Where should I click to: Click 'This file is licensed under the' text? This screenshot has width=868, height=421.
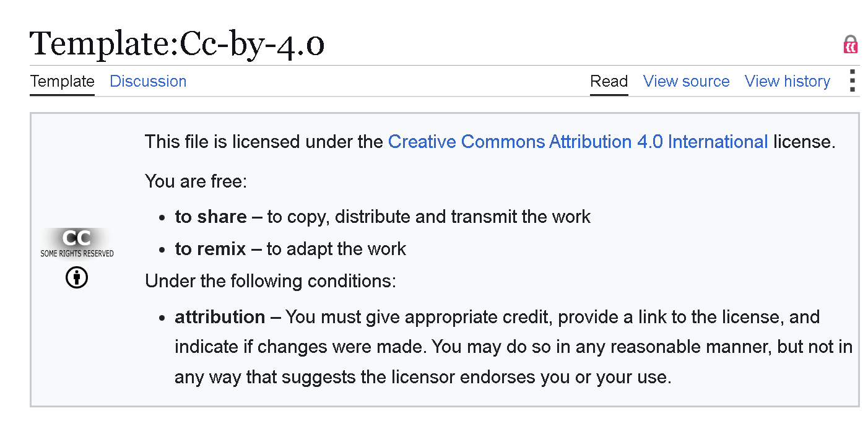(264, 142)
